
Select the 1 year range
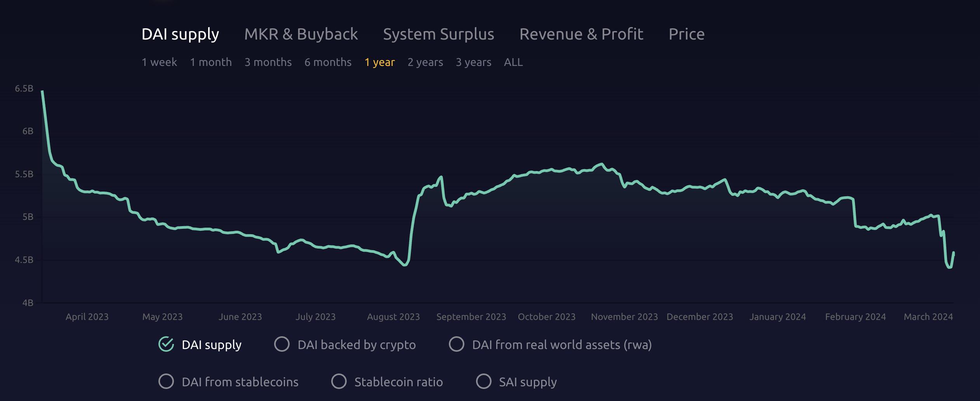point(379,62)
